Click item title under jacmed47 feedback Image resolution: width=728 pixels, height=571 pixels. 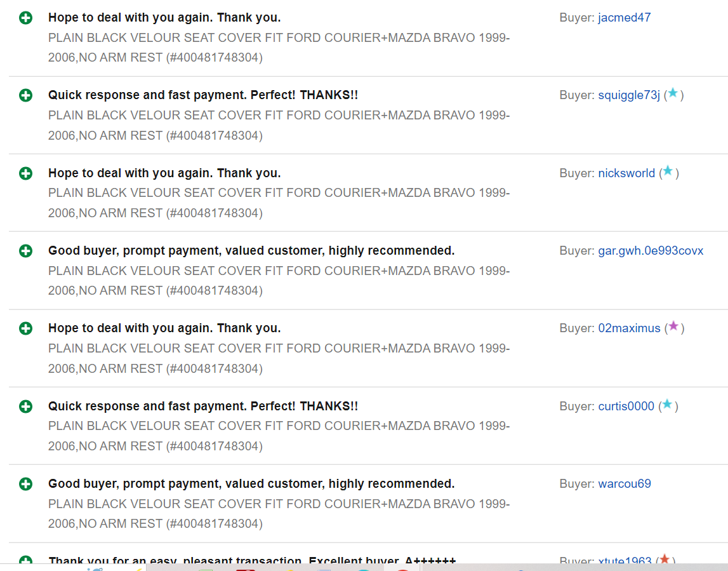point(279,48)
